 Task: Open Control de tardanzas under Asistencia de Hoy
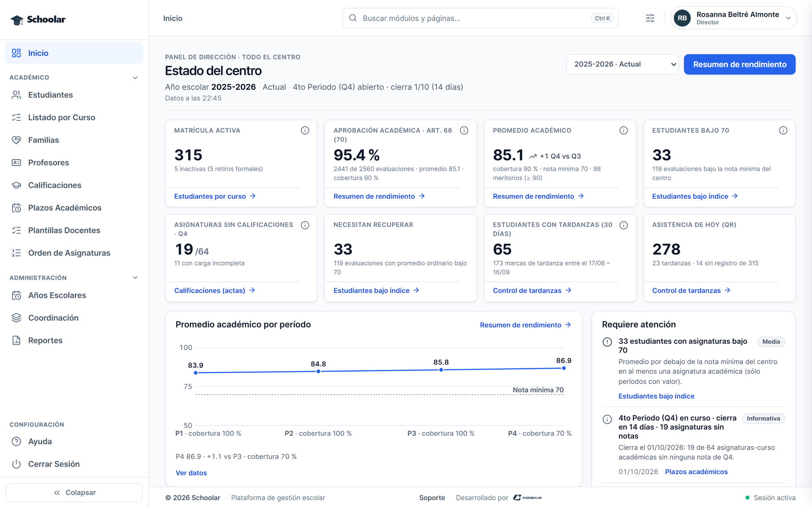[691, 291]
